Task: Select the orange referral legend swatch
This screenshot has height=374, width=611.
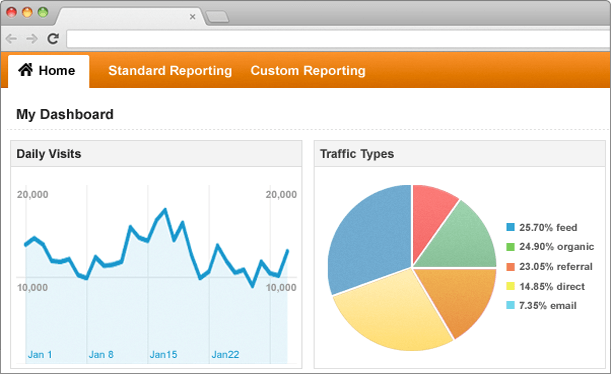Action: tap(510, 266)
